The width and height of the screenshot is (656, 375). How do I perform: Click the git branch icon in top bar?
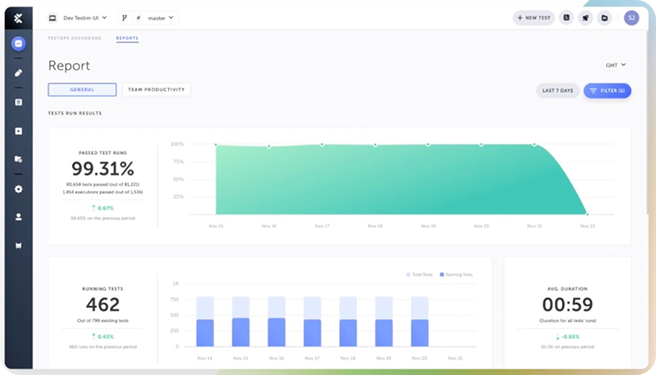tap(124, 18)
